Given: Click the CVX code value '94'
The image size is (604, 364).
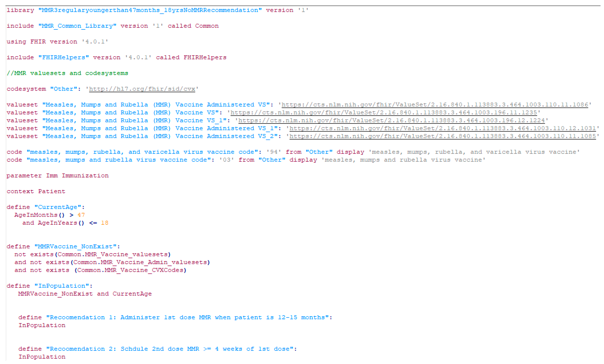Looking at the screenshot, I should point(274,152).
